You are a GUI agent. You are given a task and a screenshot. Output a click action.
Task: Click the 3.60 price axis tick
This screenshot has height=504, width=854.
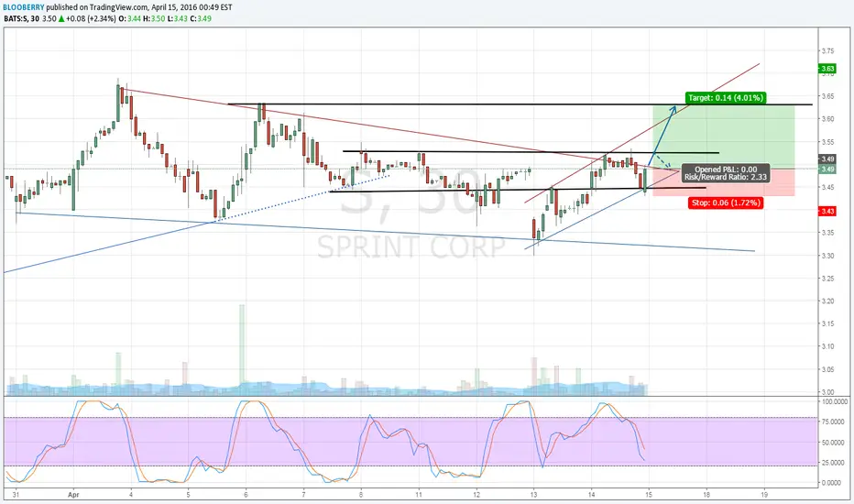point(827,119)
